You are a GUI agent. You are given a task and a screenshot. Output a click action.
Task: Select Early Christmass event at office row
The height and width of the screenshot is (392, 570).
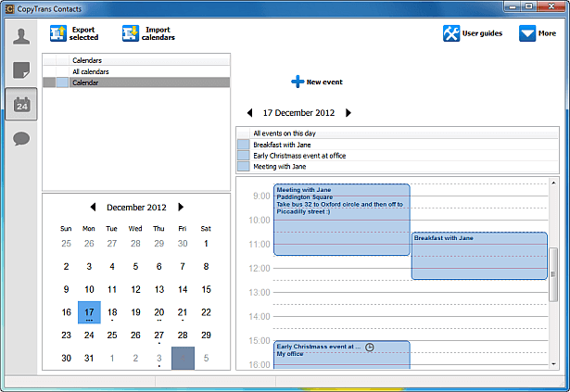coord(398,156)
